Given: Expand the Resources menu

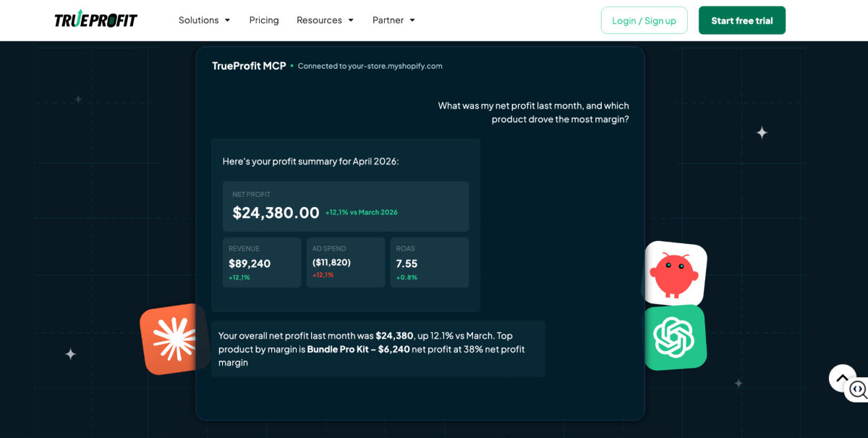Looking at the screenshot, I should coord(325,20).
